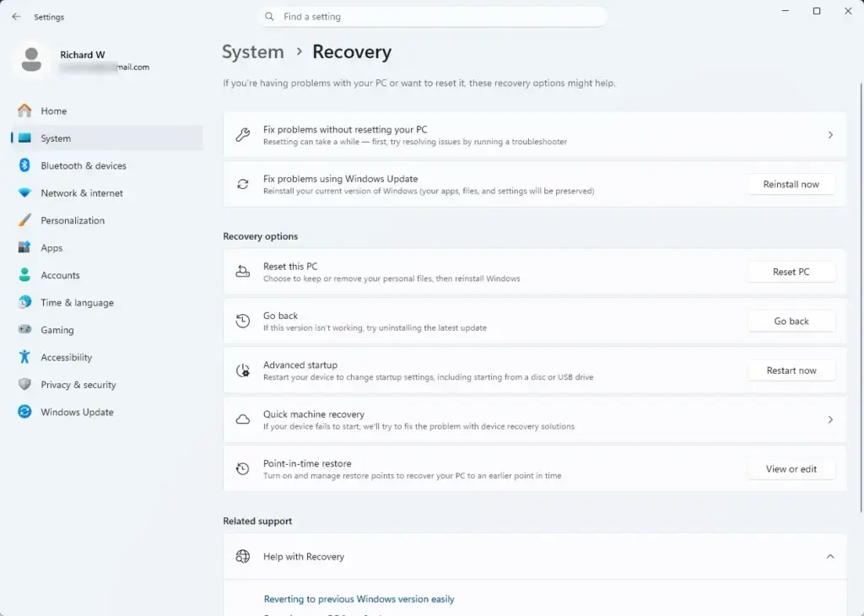Click the Advanced startup title text
This screenshot has width=864, height=616.
300,365
